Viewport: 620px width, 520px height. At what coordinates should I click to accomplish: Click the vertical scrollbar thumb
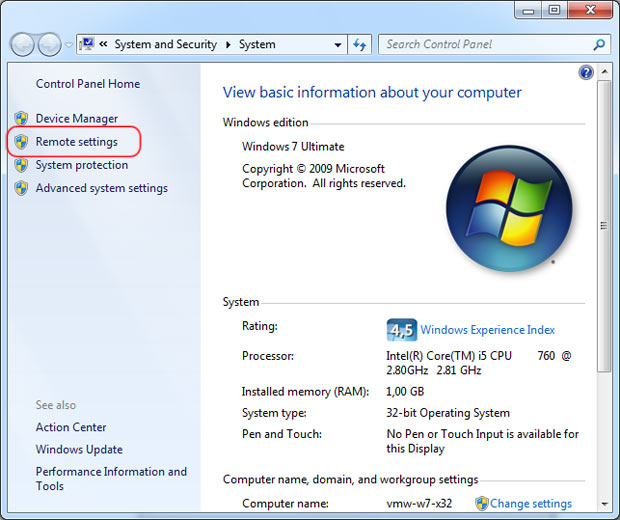click(604, 225)
